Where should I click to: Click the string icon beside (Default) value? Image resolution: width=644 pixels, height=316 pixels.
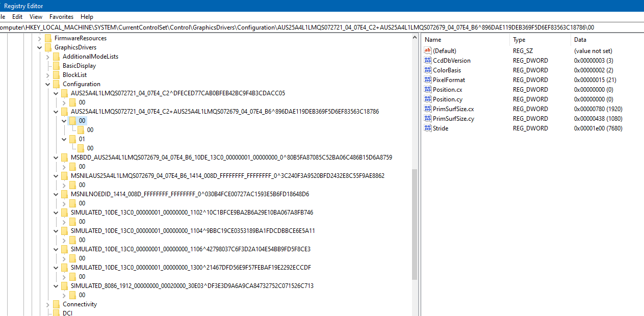[428, 51]
